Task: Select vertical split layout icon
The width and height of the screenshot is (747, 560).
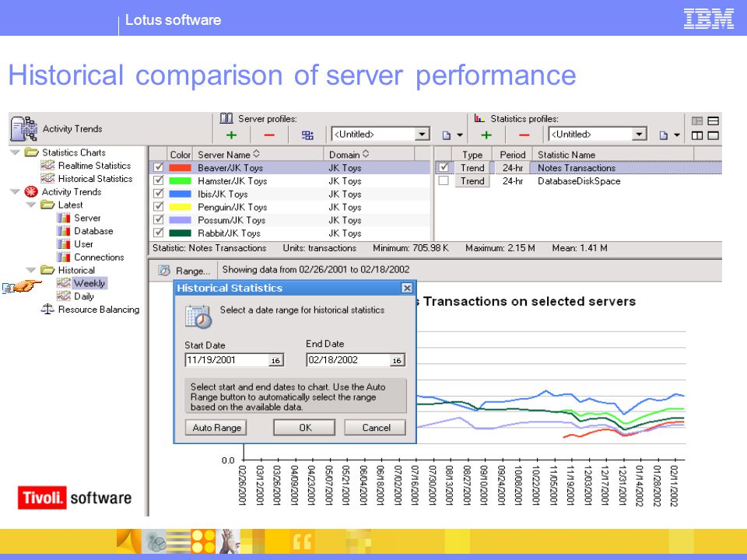Action: point(697,135)
